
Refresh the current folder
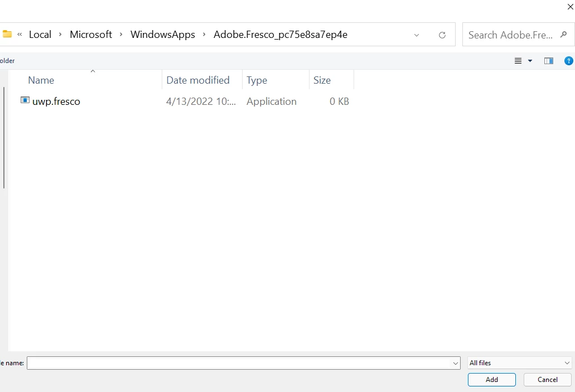tap(442, 35)
